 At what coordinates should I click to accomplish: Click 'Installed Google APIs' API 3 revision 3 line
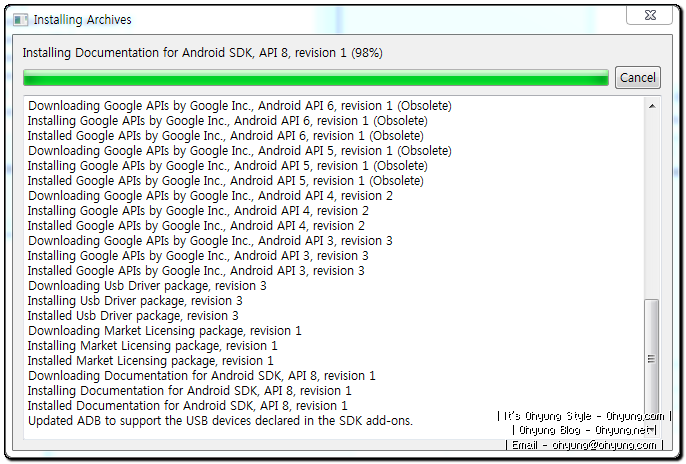click(x=196, y=271)
